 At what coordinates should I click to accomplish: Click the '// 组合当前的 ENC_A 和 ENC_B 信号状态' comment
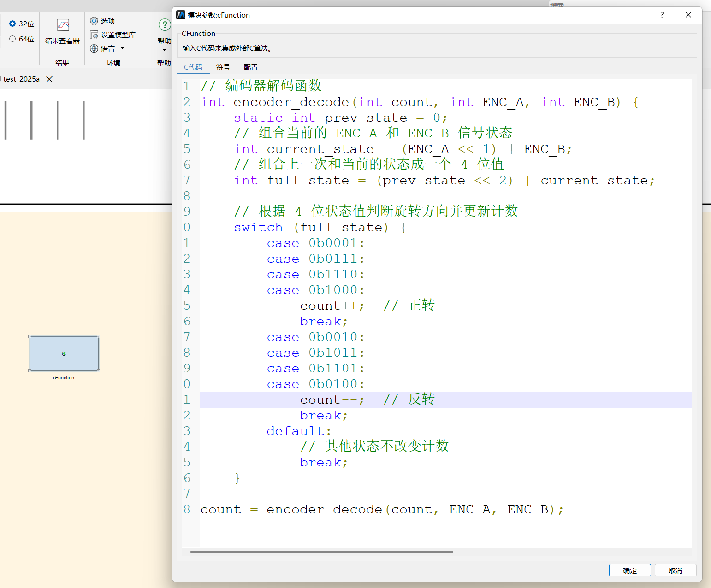373,134
